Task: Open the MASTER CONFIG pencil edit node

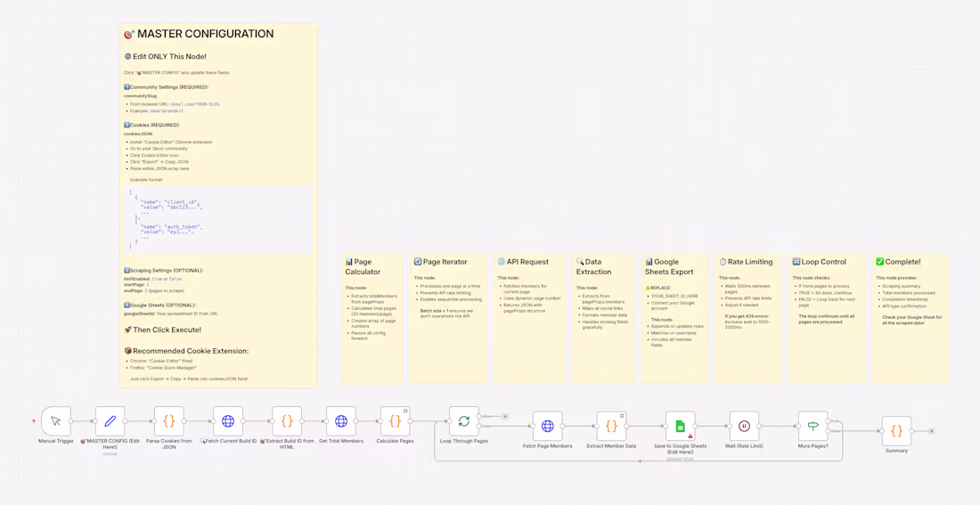Action: click(110, 421)
